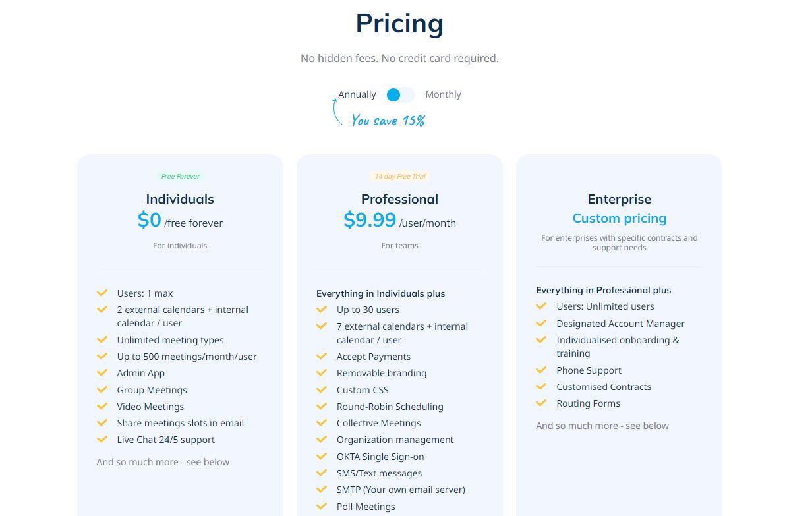Open the Enterprise Custom pricing text
Viewport: 812px width, 516px height.
pos(619,218)
